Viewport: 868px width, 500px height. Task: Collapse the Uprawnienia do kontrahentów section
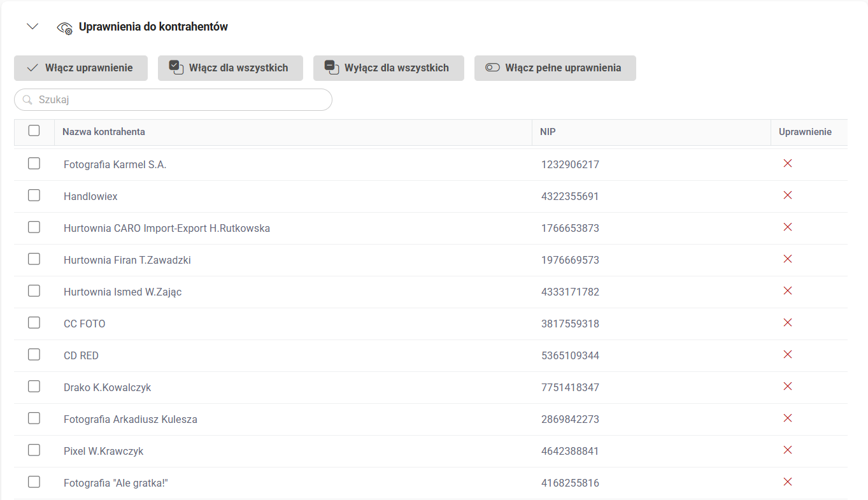[x=32, y=27]
